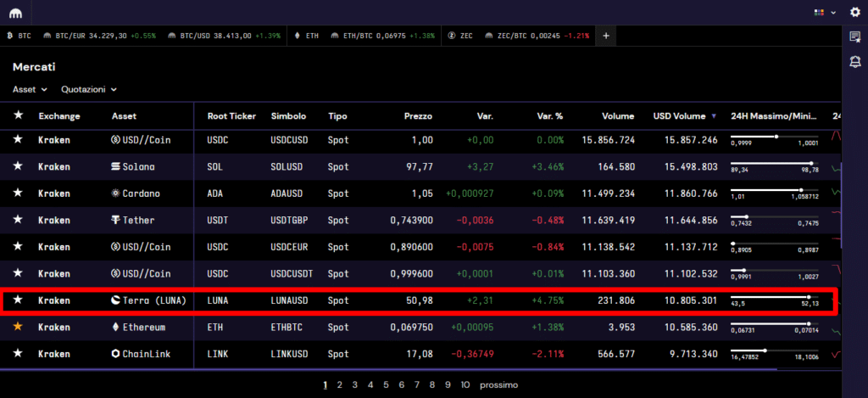Select the BTC/USD ticker tab
This screenshot has width=868, height=398.
click(x=224, y=36)
